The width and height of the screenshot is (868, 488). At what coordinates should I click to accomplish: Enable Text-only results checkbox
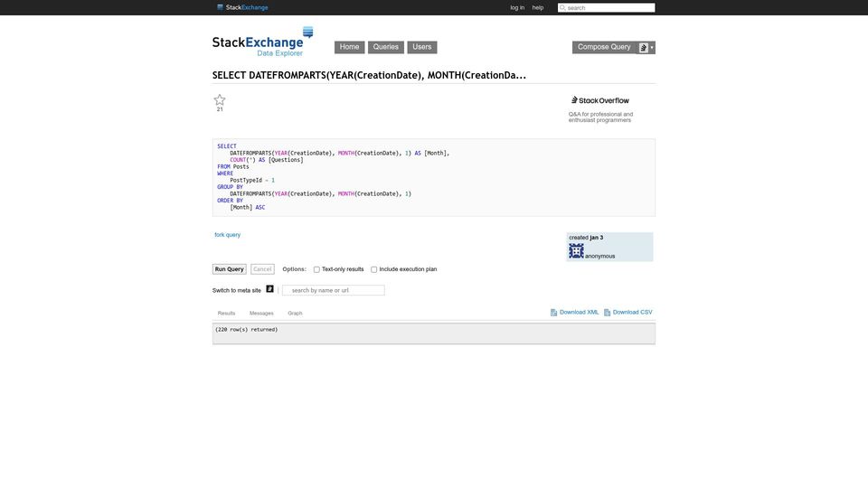(x=316, y=269)
